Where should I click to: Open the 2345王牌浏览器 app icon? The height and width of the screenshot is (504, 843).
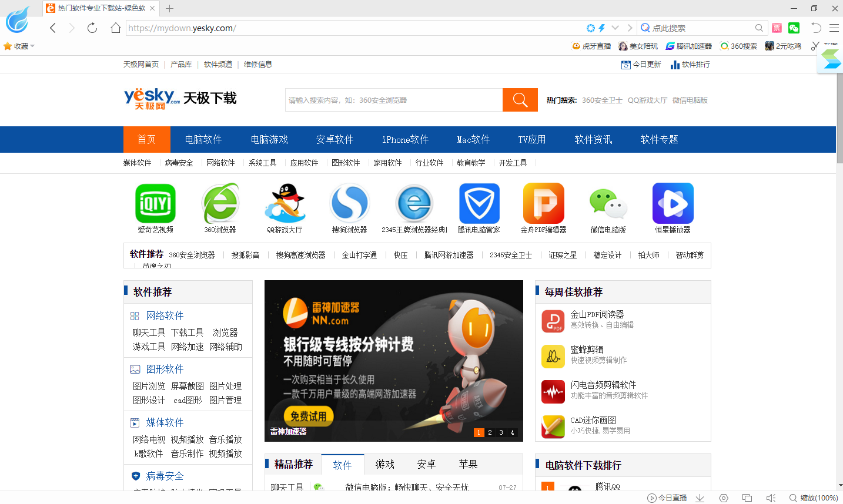pyautogui.click(x=414, y=203)
